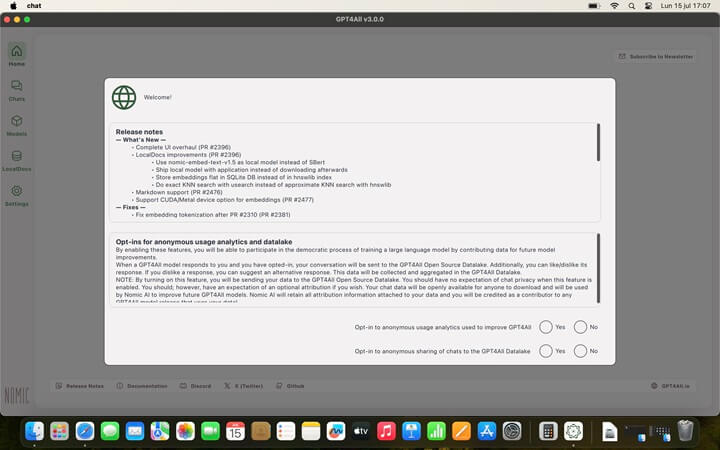Click "Markdown support (PR #2476)" line
Screen dimensions: 720x450
pos(177,192)
